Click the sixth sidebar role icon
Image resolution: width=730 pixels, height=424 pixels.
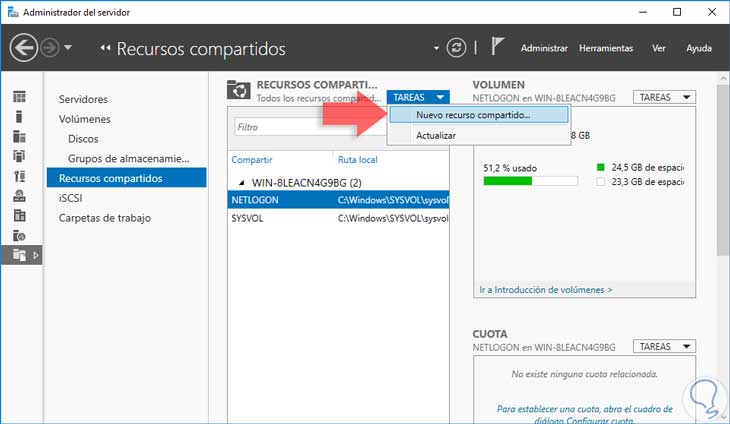[x=19, y=196]
